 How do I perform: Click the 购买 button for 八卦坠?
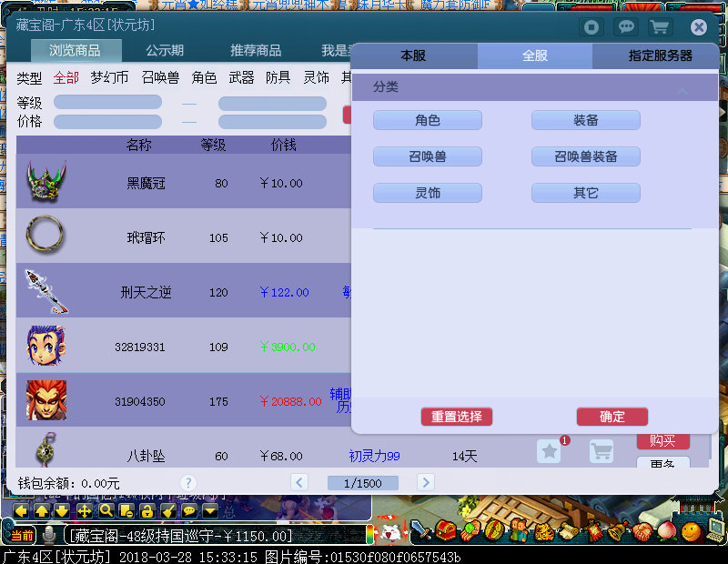pos(662,441)
